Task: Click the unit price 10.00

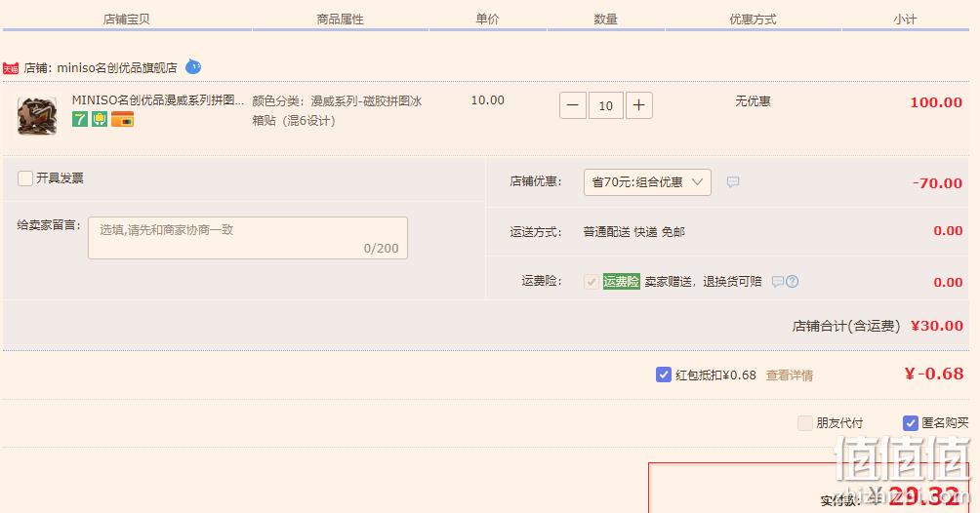Action: click(487, 100)
